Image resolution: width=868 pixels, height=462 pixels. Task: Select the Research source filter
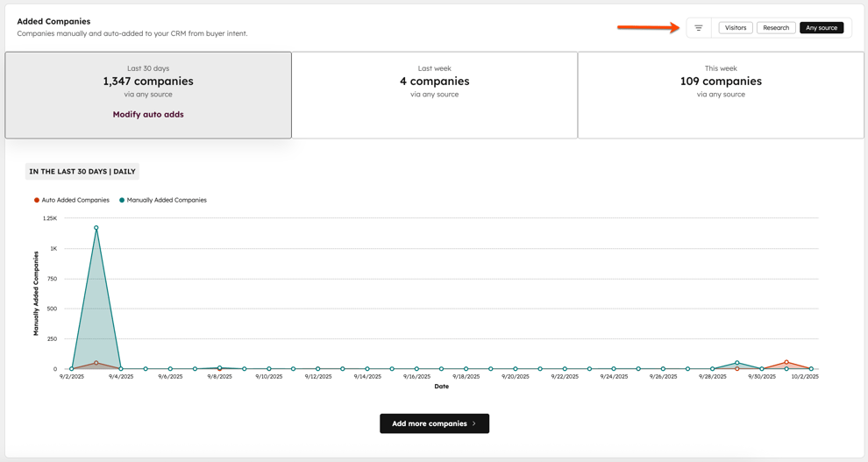tap(776, 28)
